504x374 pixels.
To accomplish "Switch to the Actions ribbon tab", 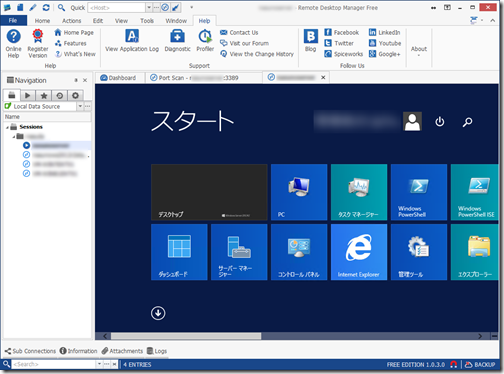I will click(72, 21).
